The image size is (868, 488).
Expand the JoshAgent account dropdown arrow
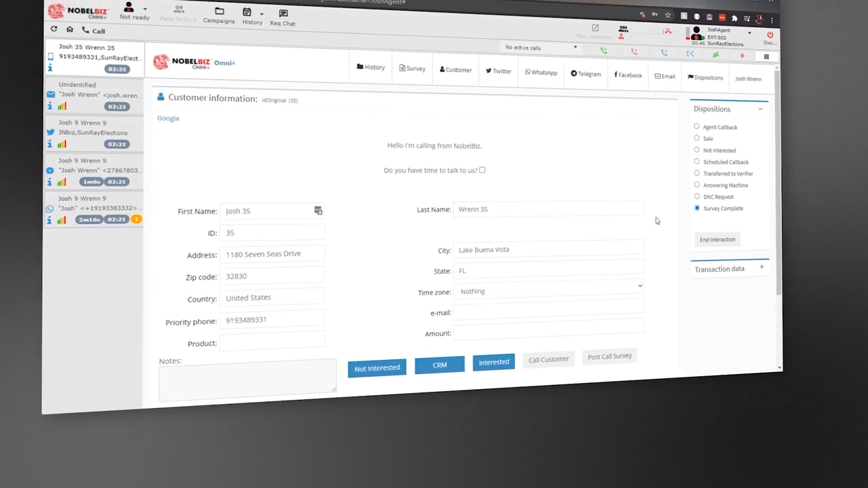(749, 33)
